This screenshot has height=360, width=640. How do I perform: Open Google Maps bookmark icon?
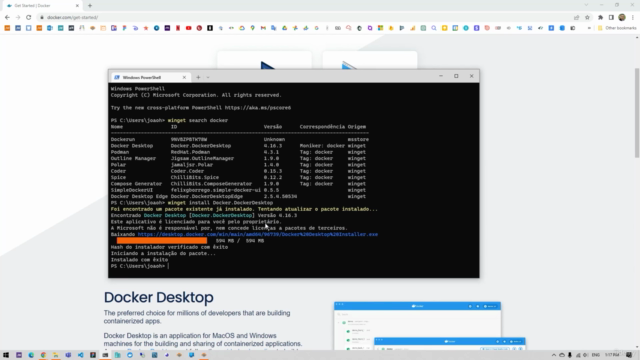point(253,28)
